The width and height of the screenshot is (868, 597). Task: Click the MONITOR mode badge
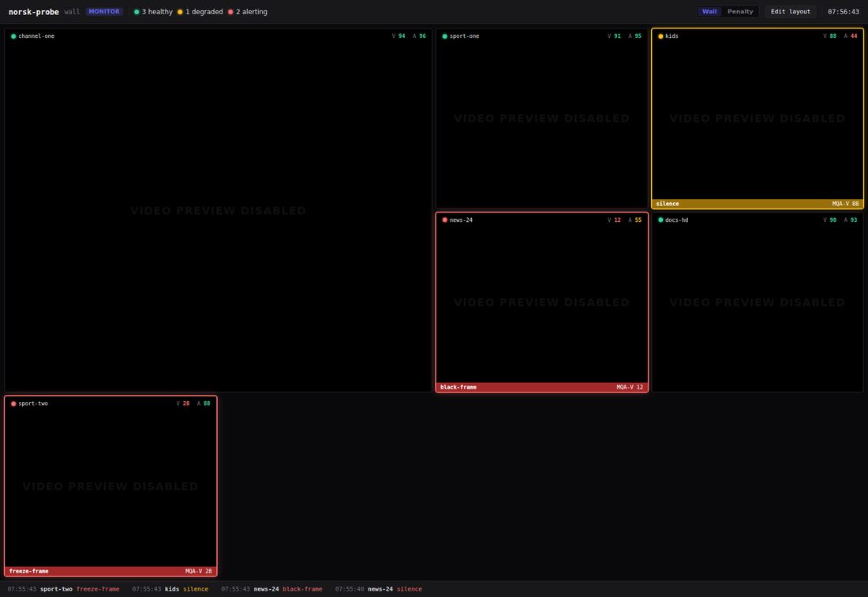tap(104, 12)
